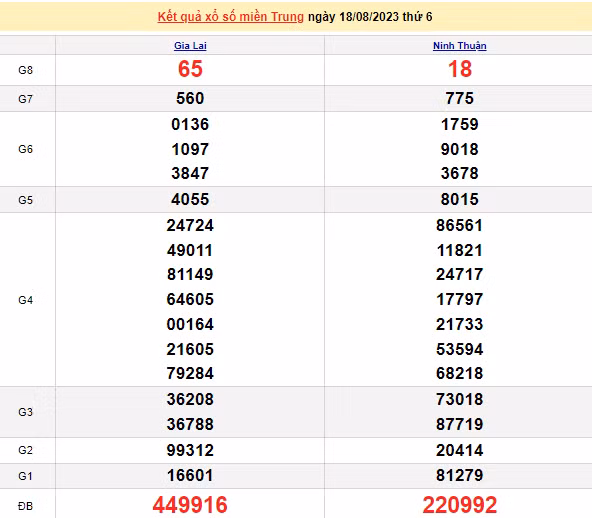
Task: Select Gia Lai G8 result 65
Action: pos(190,69)
